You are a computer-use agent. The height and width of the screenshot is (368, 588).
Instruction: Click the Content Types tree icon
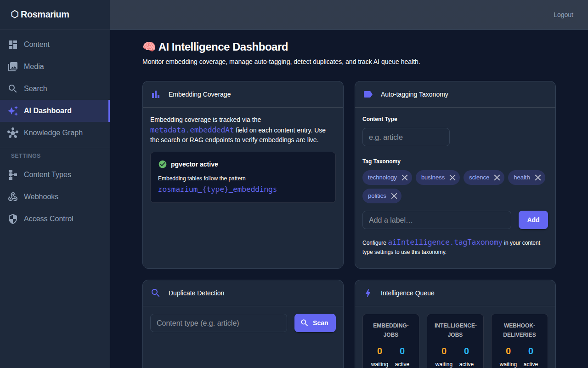13,175
